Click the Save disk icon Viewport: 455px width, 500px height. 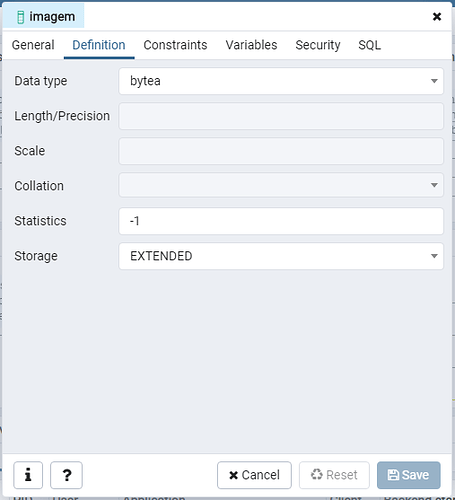(x=393, y=475)
